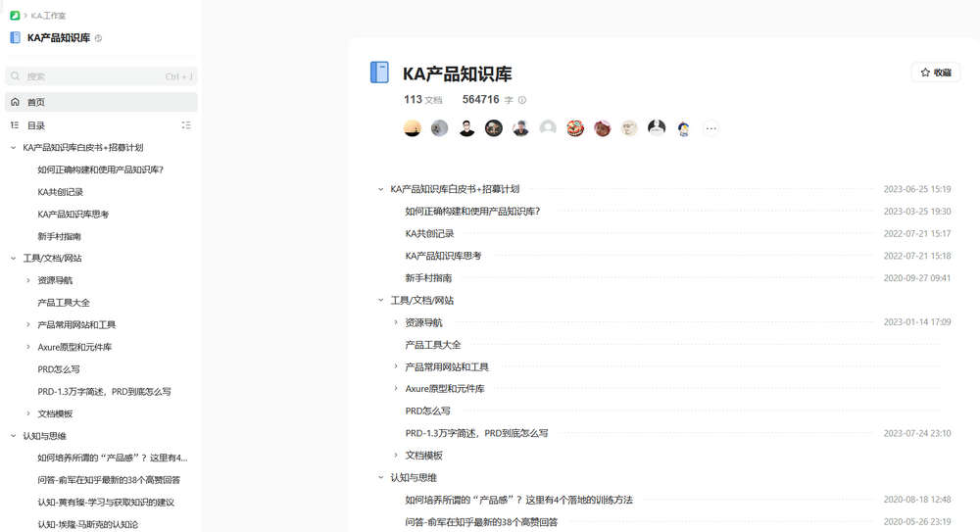Screen dimensions: 980x532
Task: Open the eleventh small cartoon member avatar
Action: [684, 128]
